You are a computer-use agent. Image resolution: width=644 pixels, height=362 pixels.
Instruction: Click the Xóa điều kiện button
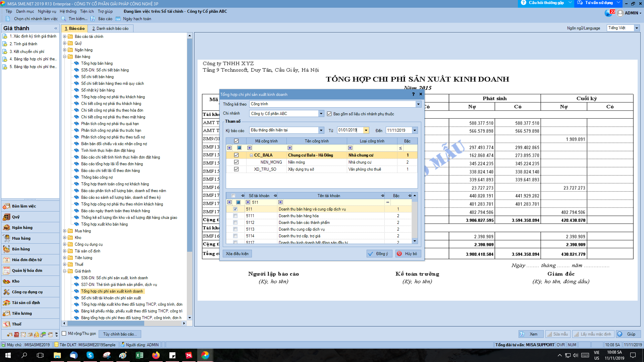pyautogui.click(x=237, y=254)
